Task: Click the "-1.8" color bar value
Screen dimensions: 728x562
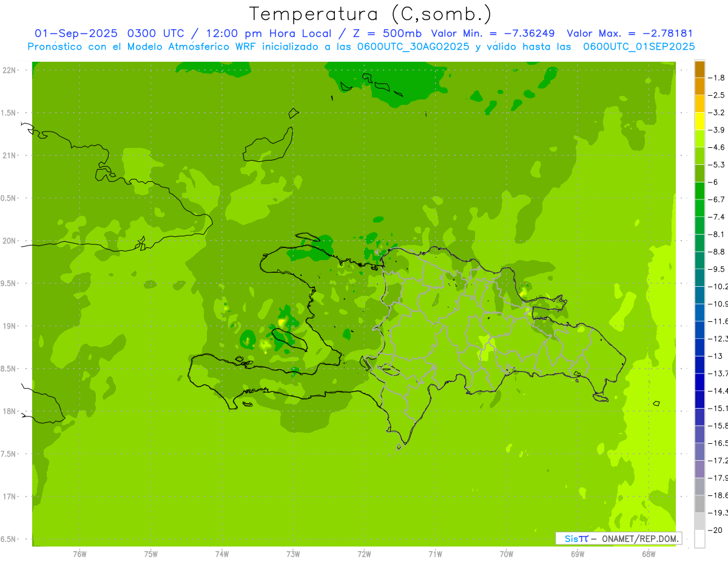Action: [x=716, y=78]
